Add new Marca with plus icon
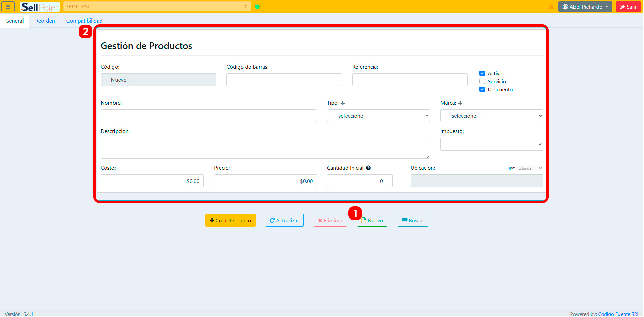The height and width of the screenshot is (317, 644). (x=460, y=103)
